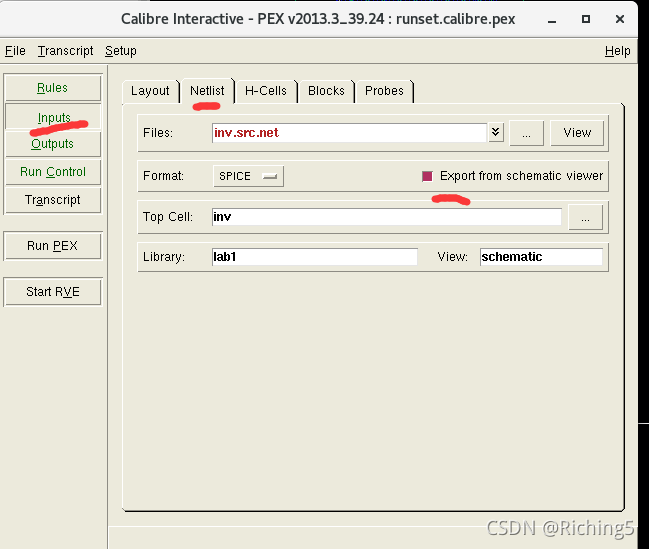Screen dimensions: 649x549
Task: Go to the Outputs section
Action: tap(53, 144)
